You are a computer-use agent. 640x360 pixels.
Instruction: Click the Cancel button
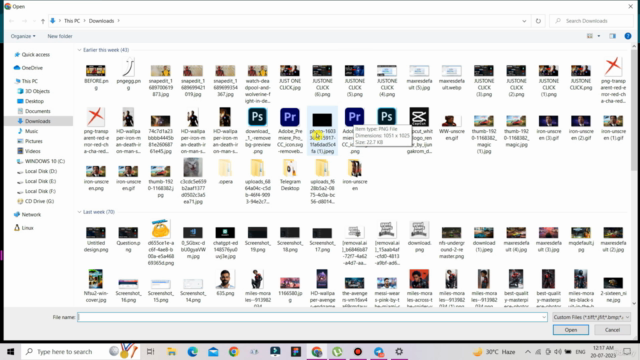(x=612, y=330)
